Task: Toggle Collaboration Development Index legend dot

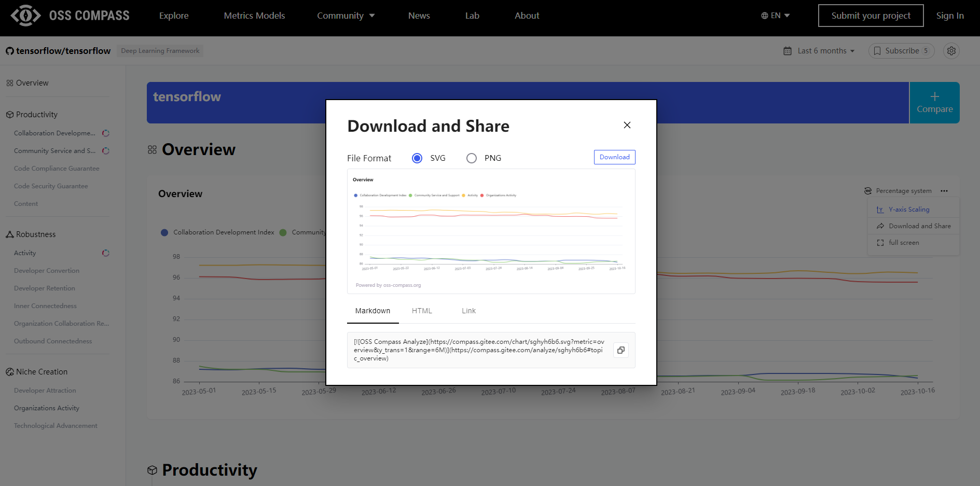Action: pos(164,232)
